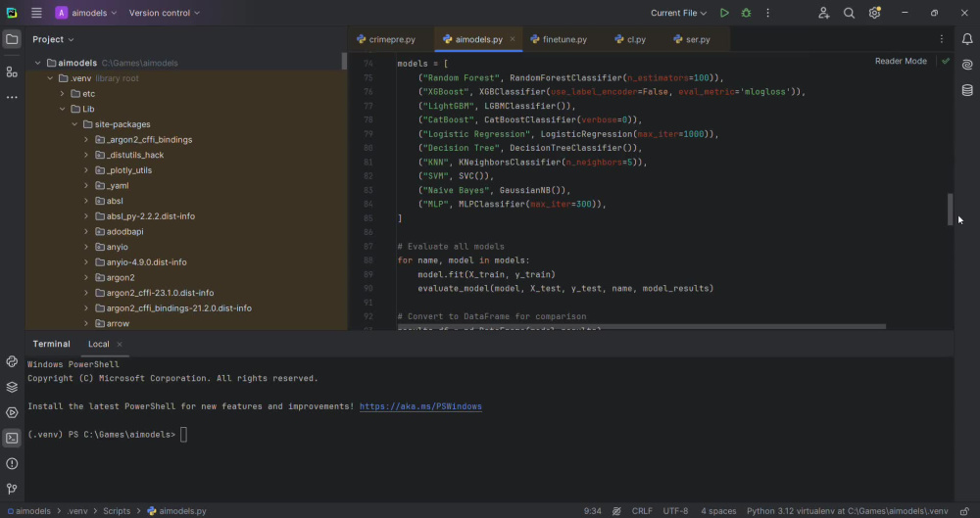Open the Version control dropdown
Image resolution: width=980 pixels, height=518 pixels.
coord(165,13)
